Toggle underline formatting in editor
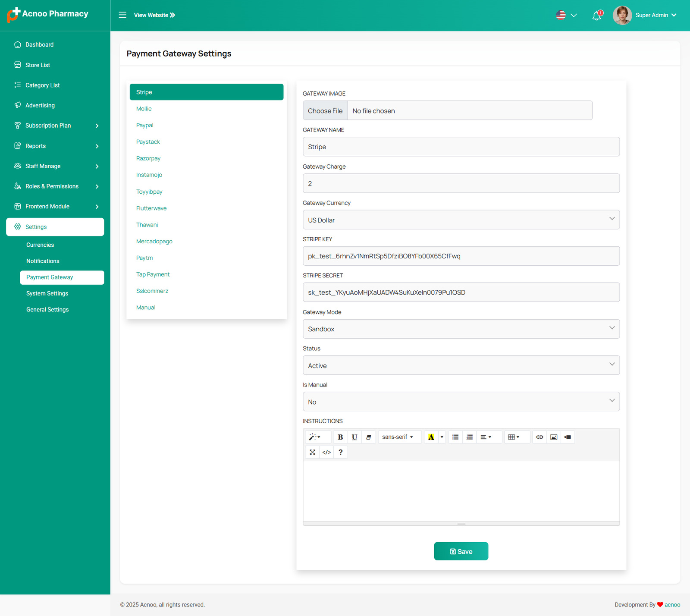690x616 pixels. coord(354,437)
